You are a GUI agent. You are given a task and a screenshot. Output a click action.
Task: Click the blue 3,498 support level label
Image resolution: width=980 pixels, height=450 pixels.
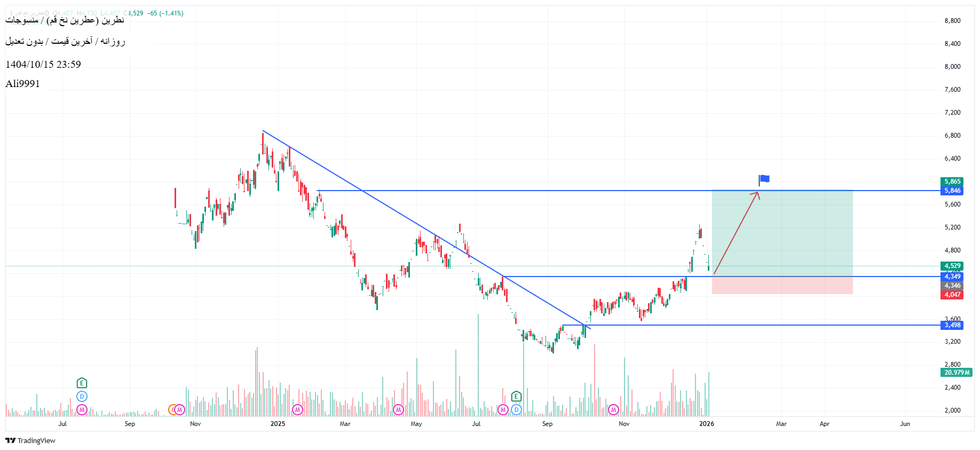[952, 325]
